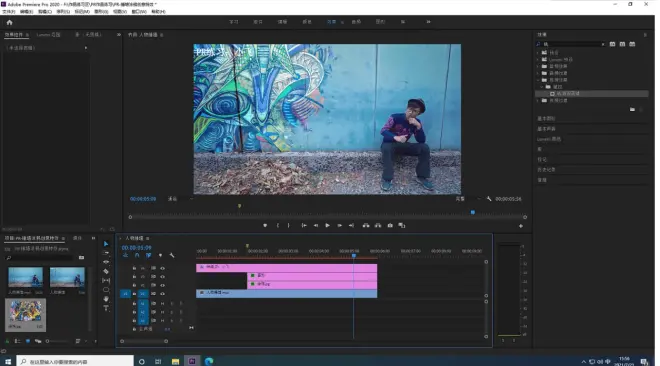Viewport: 660px width, 366px height.
Task: Select the Razor tool in the toolbar
Action: (106, 271)
